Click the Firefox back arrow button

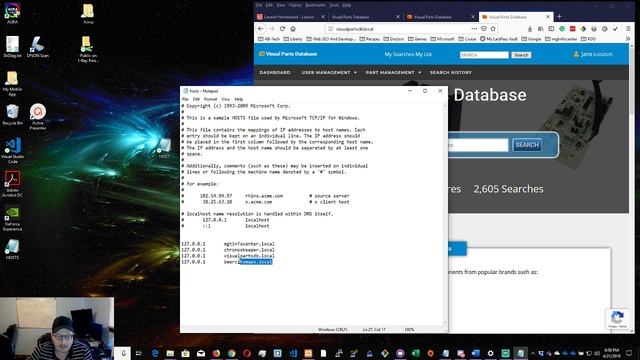click(261, 29)
